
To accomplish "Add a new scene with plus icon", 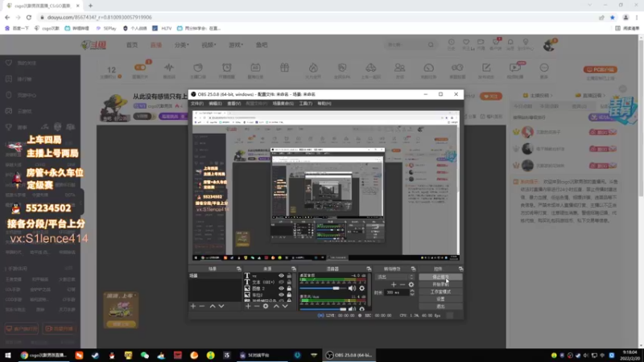I will [x=193, y=306].
